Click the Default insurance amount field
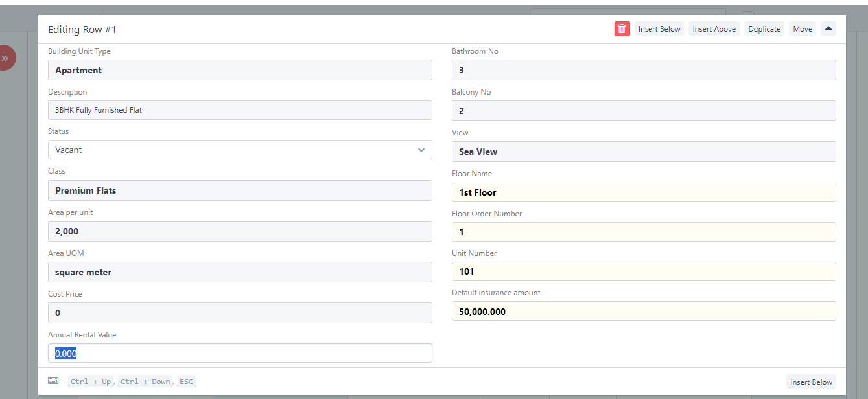 click(x=644, y=311)
